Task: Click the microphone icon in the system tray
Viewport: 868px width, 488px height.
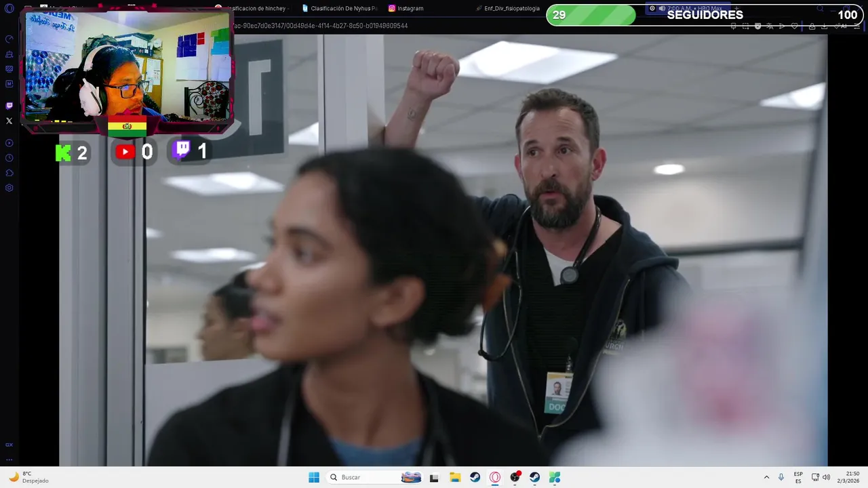Action: [781, 477]
